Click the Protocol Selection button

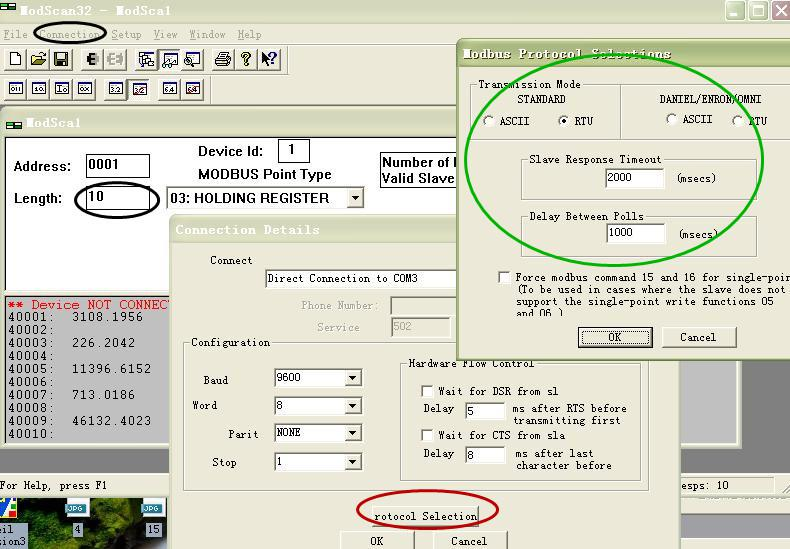click(425, 516)
